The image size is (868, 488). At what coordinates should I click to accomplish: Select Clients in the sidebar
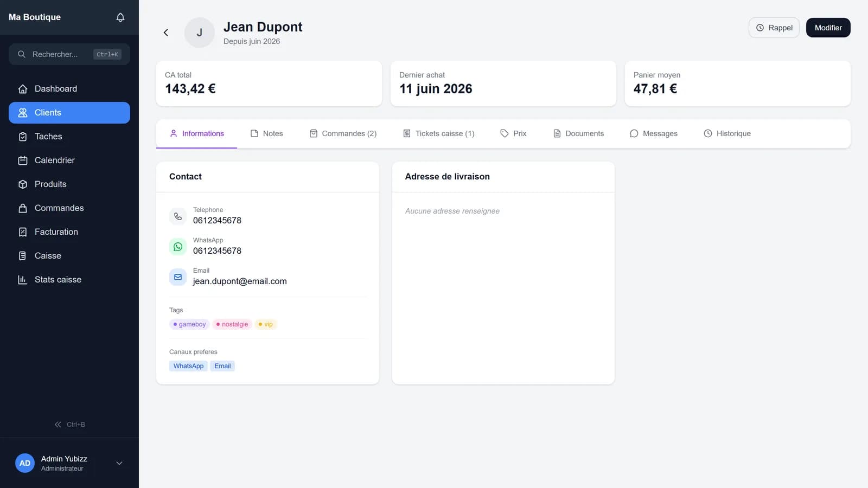tap(69, 113)
